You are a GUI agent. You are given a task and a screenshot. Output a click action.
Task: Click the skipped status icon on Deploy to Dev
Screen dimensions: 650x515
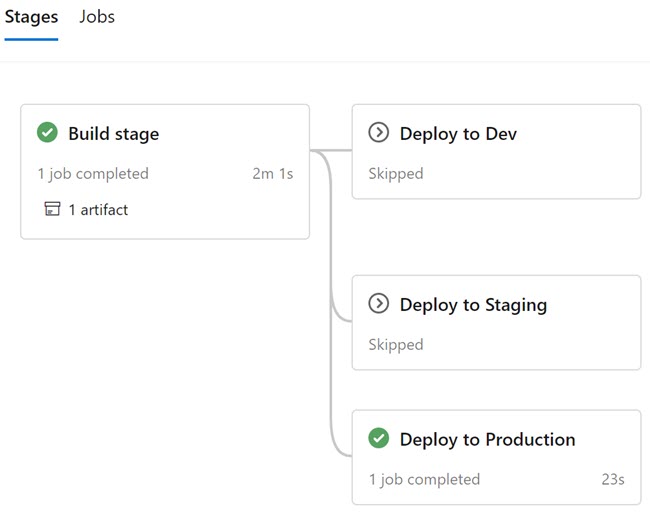coord(378,133)
